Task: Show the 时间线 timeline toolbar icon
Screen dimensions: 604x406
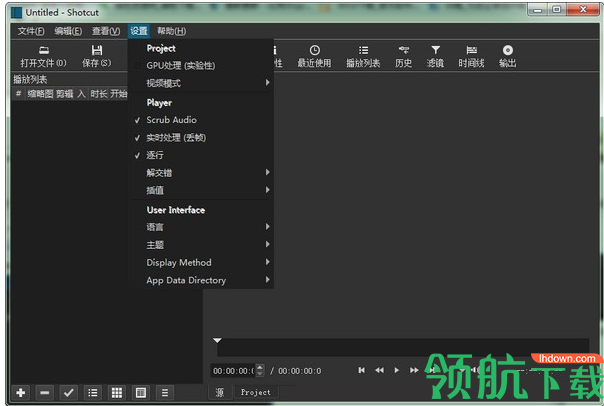Action: pos(471,56)
